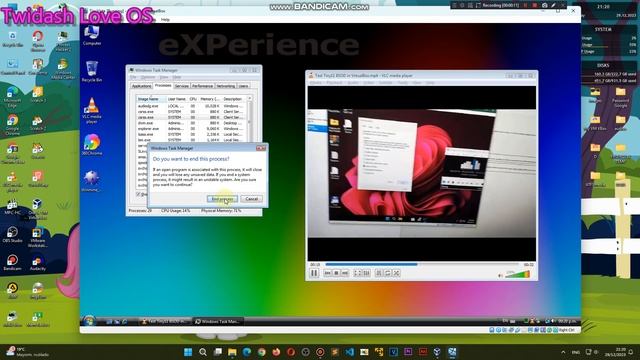Select 360Chrome desktop shortcut
Viewport: 640px width, 360px height.
pyautogui.click(x=91, y=144)
